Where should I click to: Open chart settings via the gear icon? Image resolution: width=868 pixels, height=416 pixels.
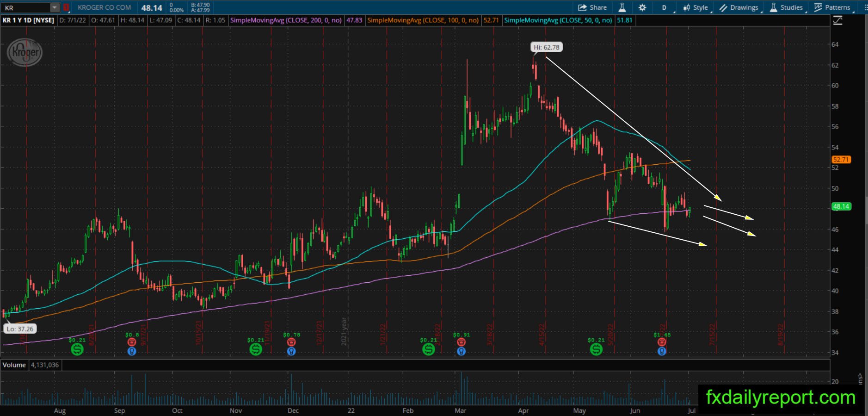click(x=642, y=7)
